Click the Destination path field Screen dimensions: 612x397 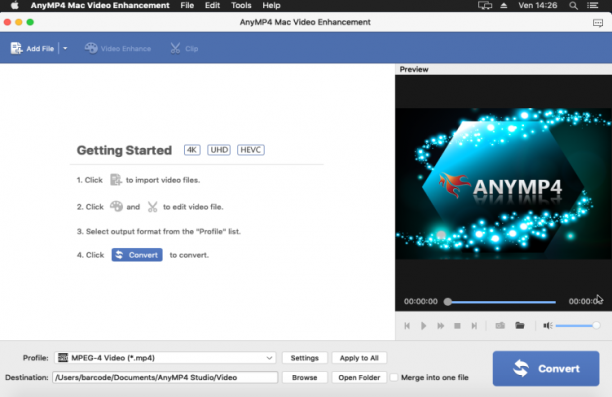[165, 377]
